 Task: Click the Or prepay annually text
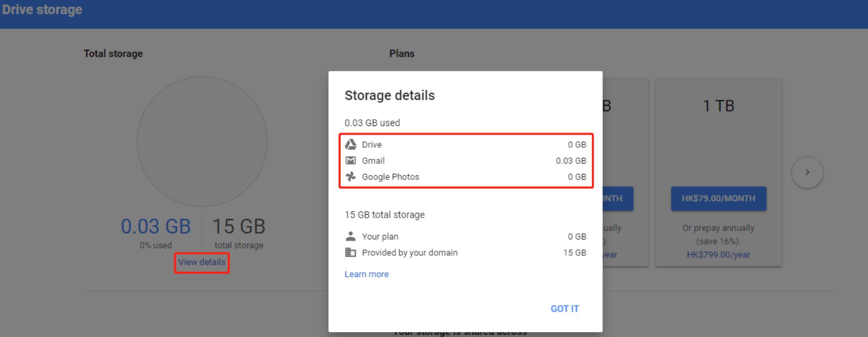coord(718,228)
